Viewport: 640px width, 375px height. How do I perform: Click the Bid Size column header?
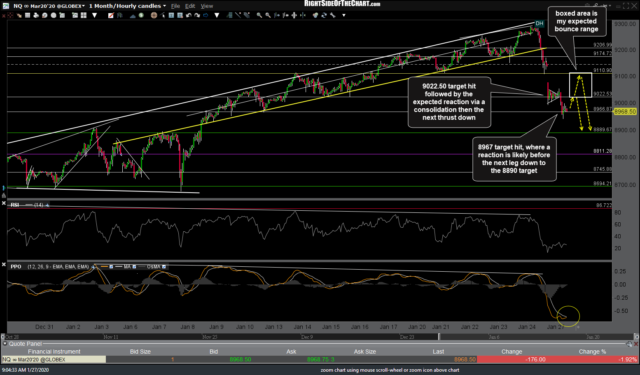point(140,351)
